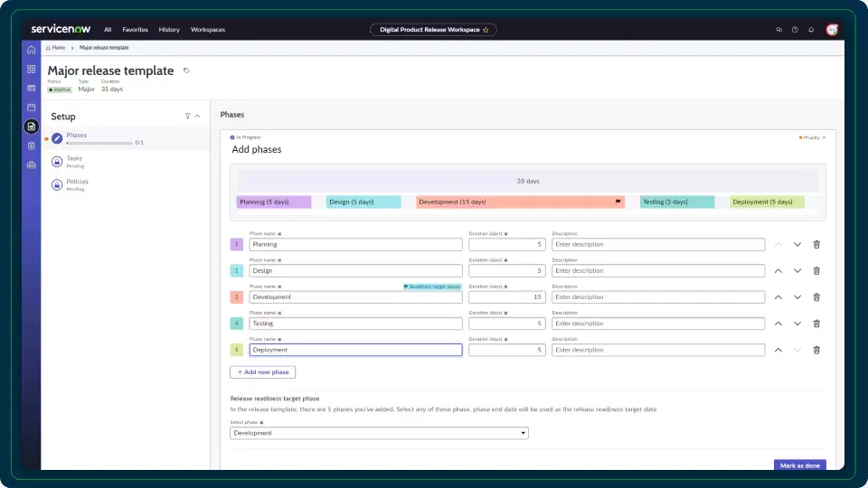868x488 pixels.
Task: Open the list view icon in sidebar
Action: pyautogui.click(x=32, y=89)
